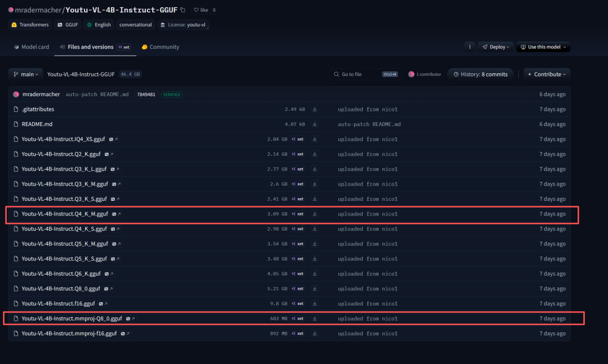Open GGUF viewer icon for Q3_K_L.gguf

(115, 169)
